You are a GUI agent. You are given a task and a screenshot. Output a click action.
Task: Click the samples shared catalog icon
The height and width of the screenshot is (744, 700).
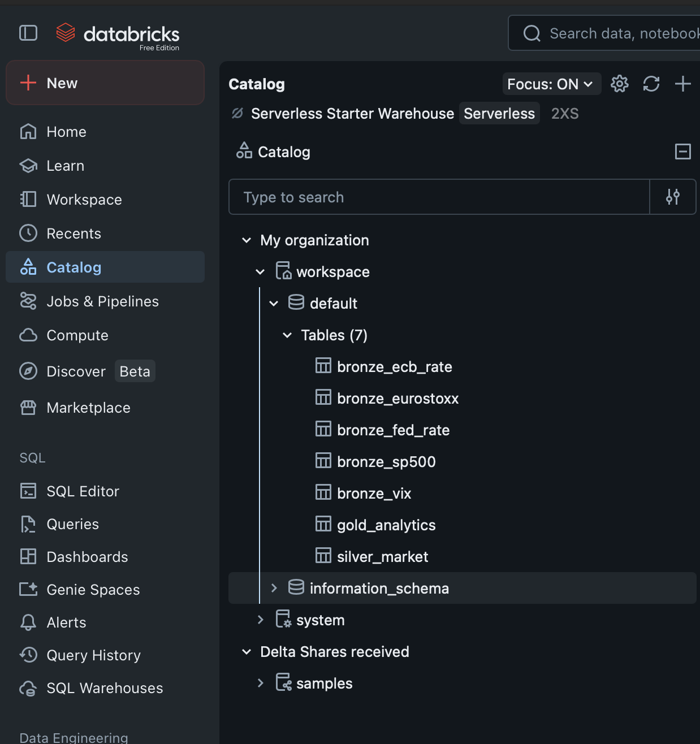[283, 682]
